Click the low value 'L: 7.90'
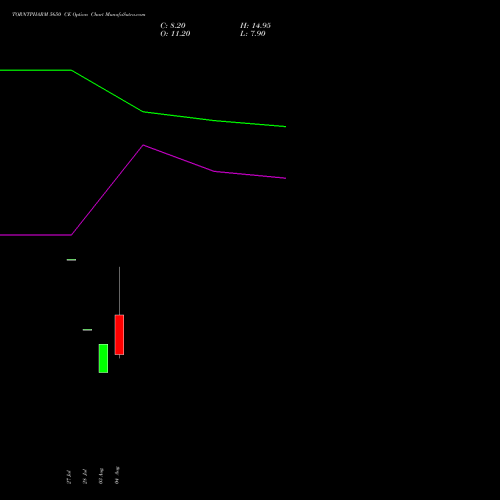500x500 pixels. tap(253, 34)
